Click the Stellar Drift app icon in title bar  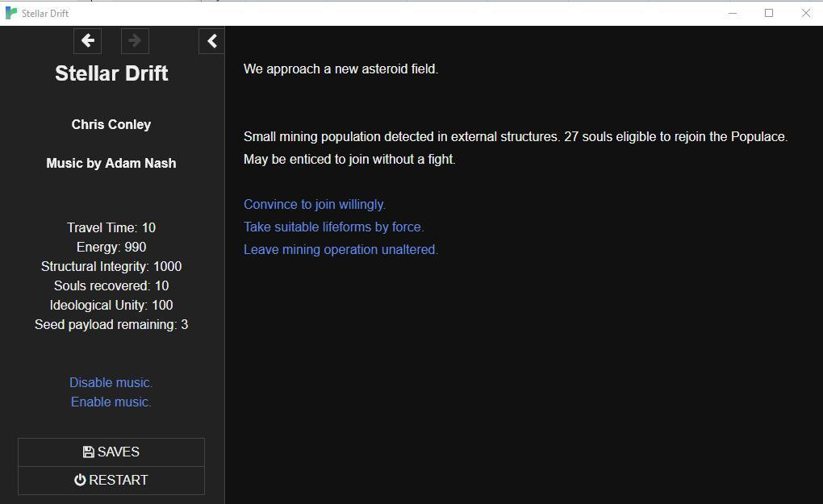tap(11, 13)
